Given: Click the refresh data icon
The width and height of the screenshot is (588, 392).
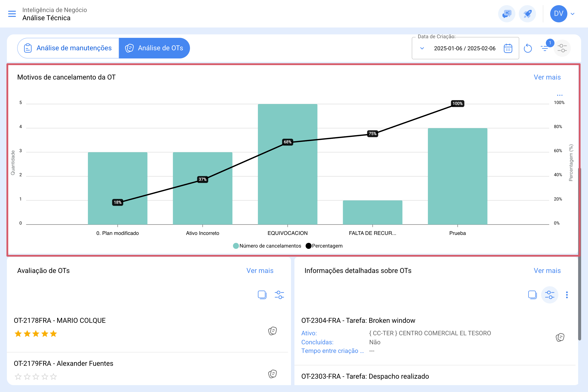Looking at the screenshot, I should tap(528, 48).
